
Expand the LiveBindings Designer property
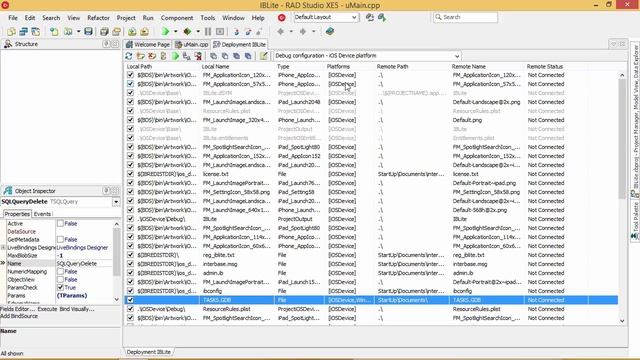tap(3, 247)
